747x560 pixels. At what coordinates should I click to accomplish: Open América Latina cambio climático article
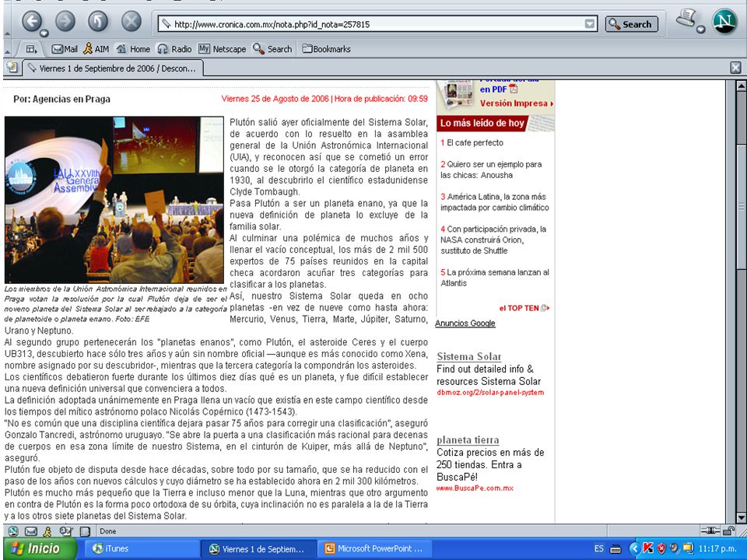pyautogui.click(x=495, y=202)
